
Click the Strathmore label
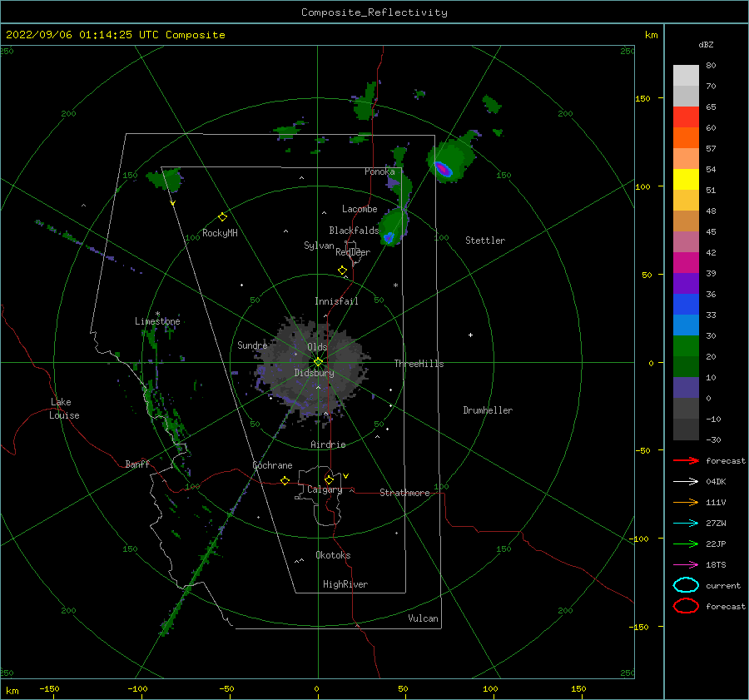[x=404, y=493]
